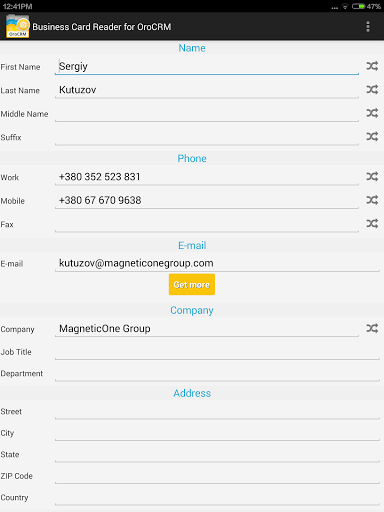This screenshot has width=384, height=512.
Task: Tap the Mobile label
Action: [13, 201]
